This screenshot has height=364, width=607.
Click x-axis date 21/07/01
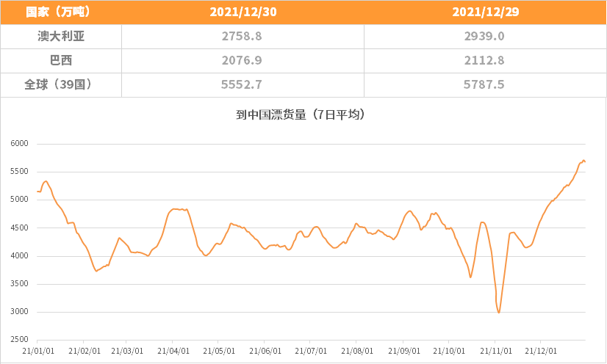[x=311, y=351]
